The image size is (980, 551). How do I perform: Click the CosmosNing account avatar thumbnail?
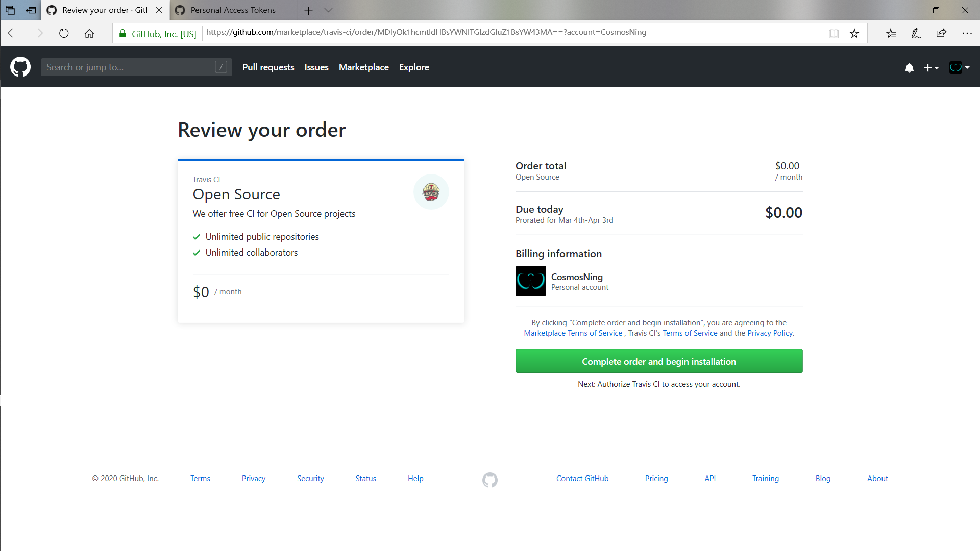point(531,281)
